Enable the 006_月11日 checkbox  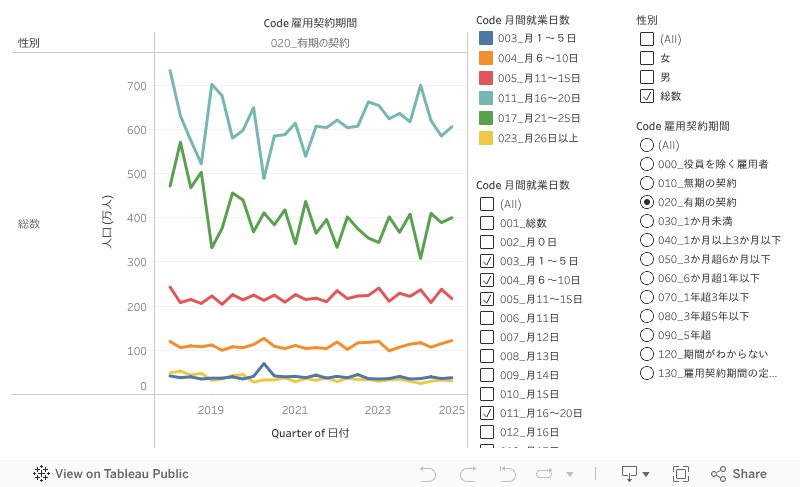(487, 317)
